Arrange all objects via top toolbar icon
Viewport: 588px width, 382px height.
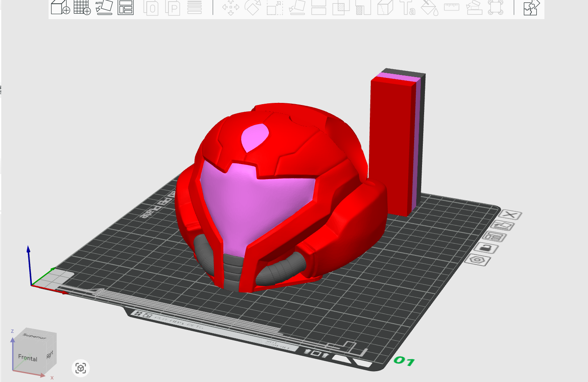click(x=126, y=7)
